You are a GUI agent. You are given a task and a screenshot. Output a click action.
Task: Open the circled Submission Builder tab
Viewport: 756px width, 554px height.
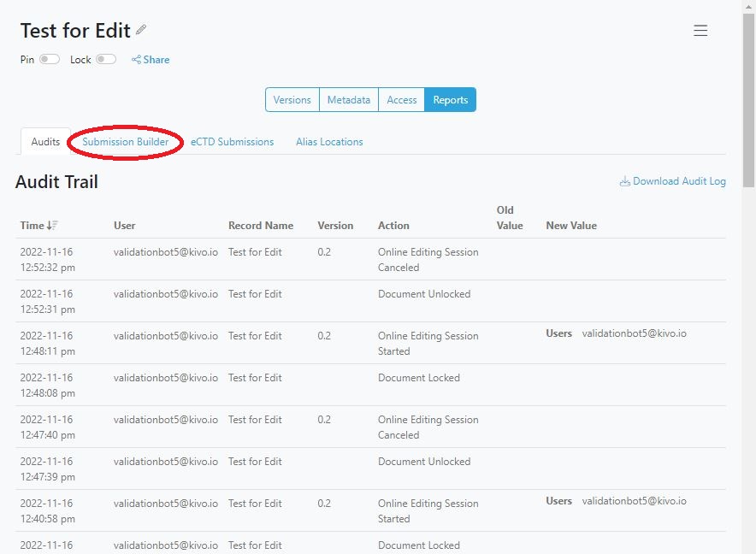pos(125,142)
